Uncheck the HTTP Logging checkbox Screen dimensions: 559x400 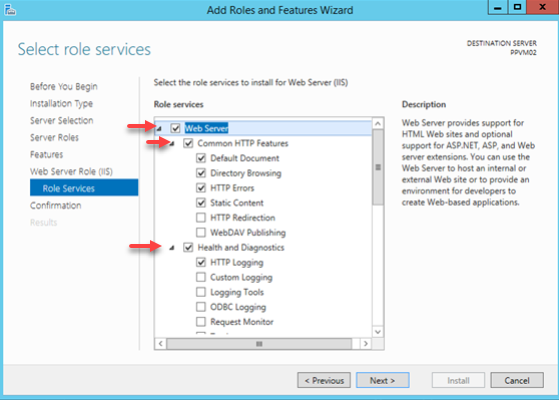[x=201, y=262]
